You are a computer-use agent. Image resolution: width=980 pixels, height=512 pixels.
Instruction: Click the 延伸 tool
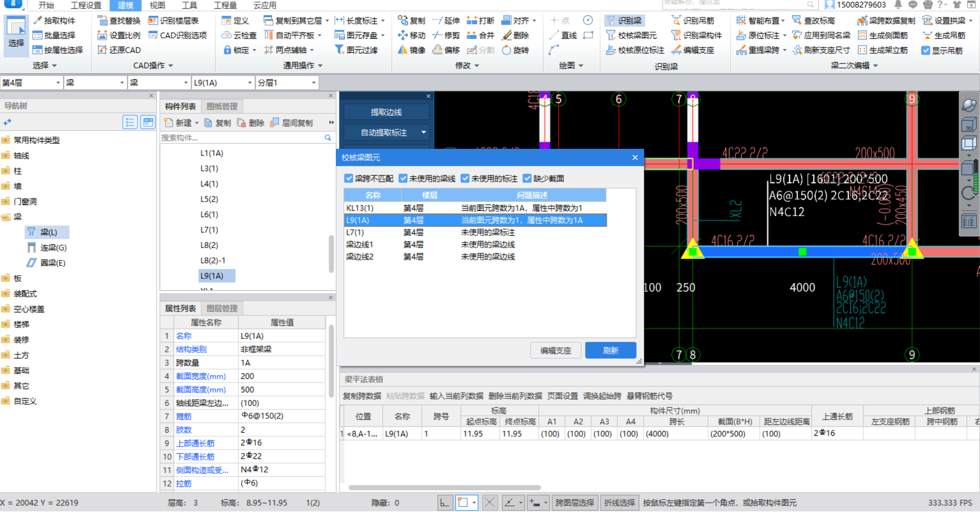pos(446,20)
